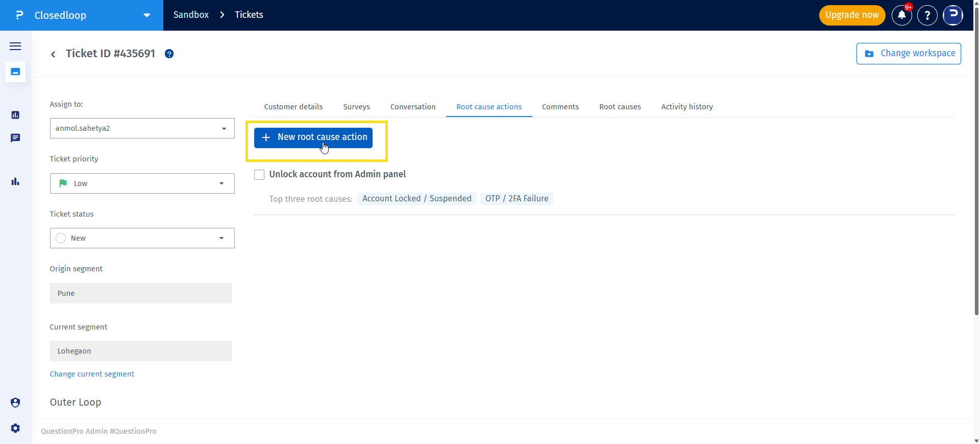Open the admin shield user icon
The image size is (980, 444).
click(x=15, y=403)
